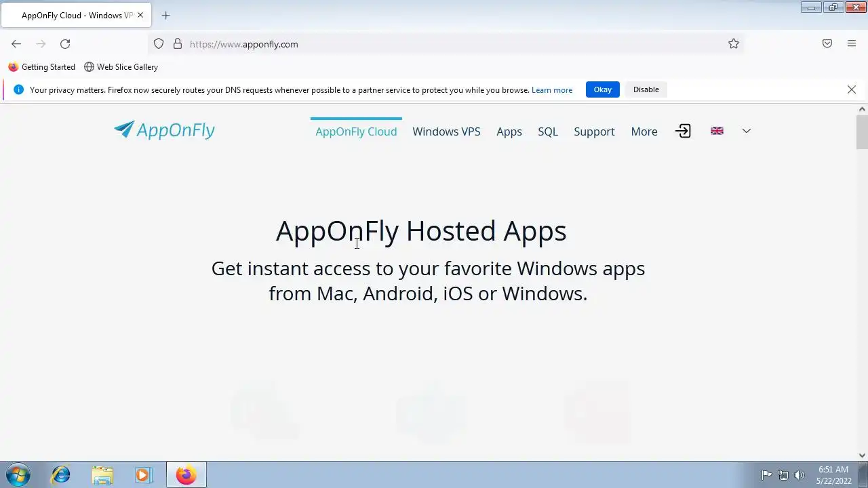Viewport: 868px width, 488px height.
Task: Click the AppOnFly logo
Action: pyautogui.click(x=164, y=130)
